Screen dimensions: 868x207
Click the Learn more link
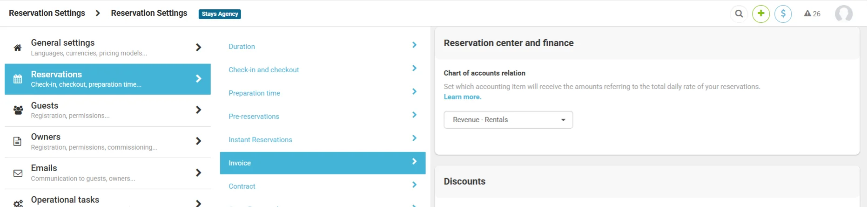point(462,97)
